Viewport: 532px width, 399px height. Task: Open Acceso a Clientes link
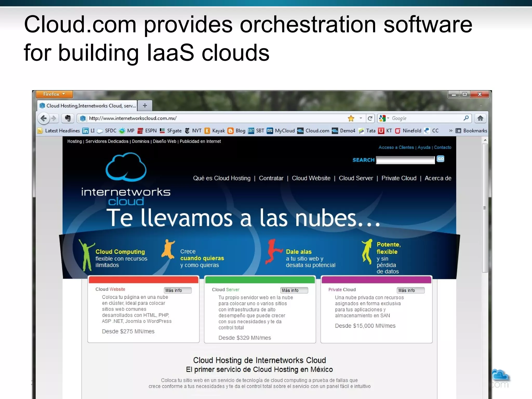[x=396, y=147]
